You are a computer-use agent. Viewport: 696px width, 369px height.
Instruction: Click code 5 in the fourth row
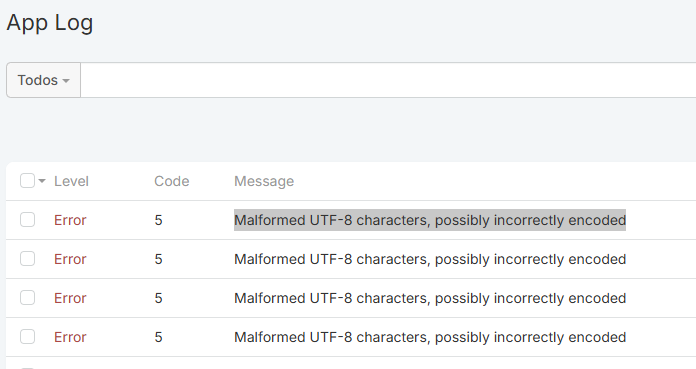pyautogui.click(x=158, y=337)
